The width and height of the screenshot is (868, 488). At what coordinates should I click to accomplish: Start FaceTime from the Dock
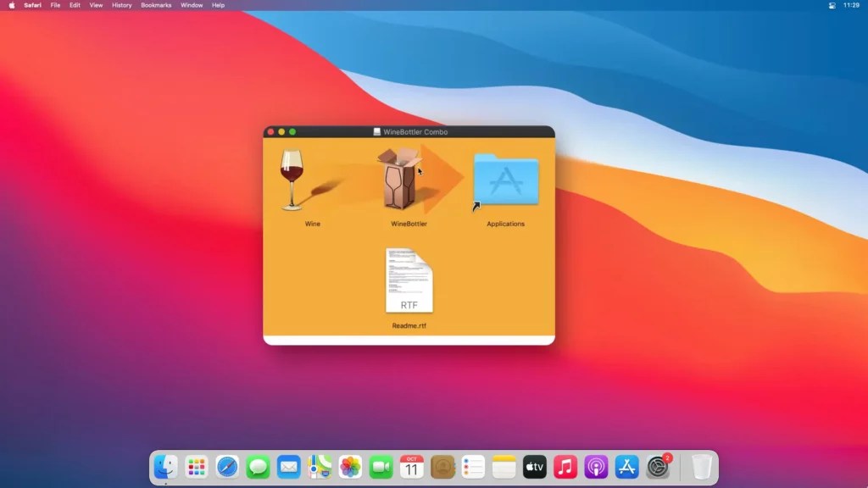(x=380, y=467)
